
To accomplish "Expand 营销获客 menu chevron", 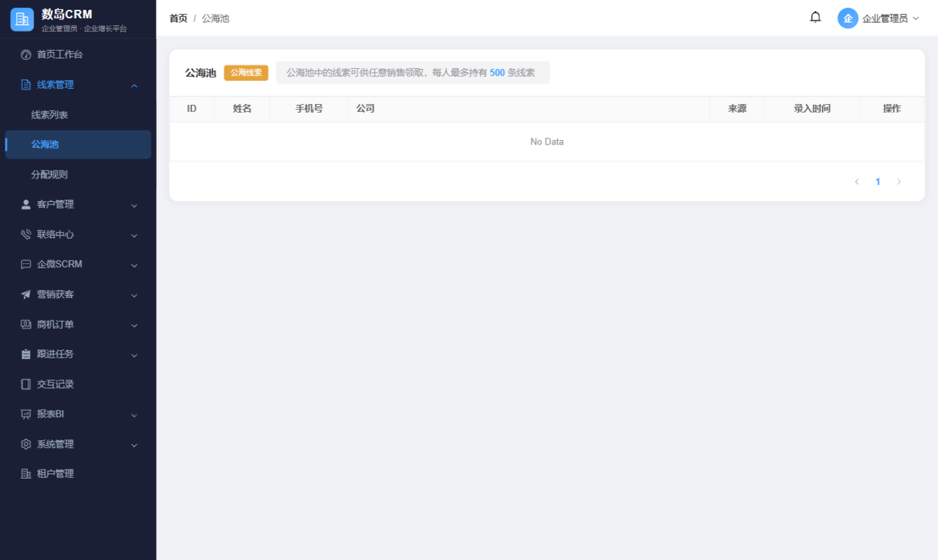I will pos(134,295).
